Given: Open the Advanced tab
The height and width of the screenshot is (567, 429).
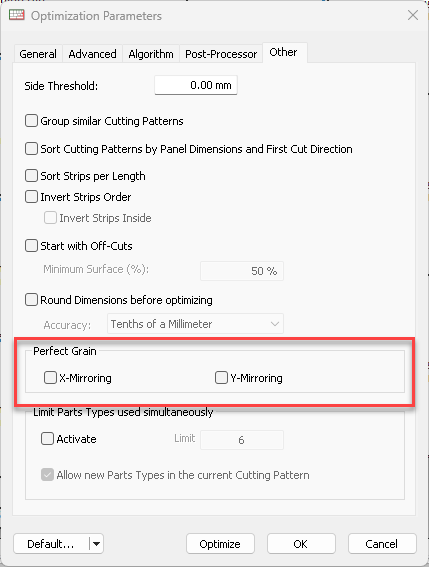Looking at the screenshot, I should [92, 54].
